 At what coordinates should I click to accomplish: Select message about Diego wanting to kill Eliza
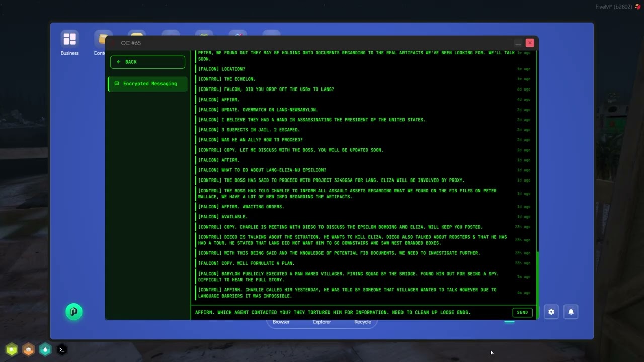363,240
